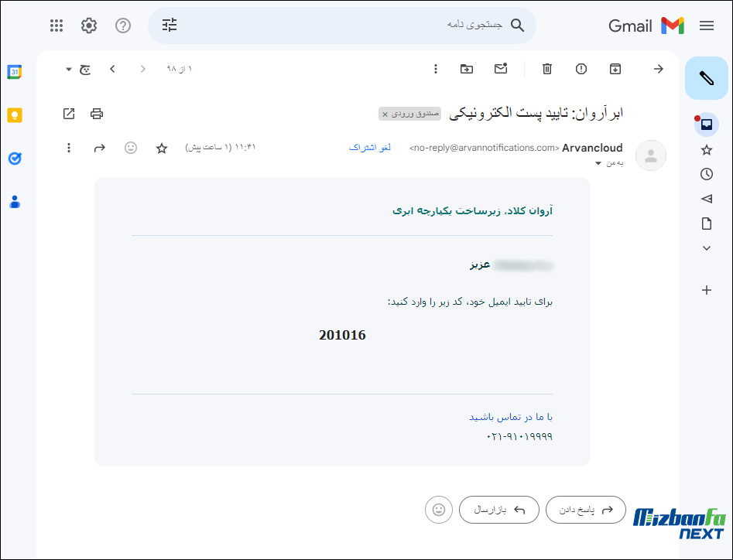Compose a new message with pencil icon
This screenshot has width=733, height=560.
(707, 78)
